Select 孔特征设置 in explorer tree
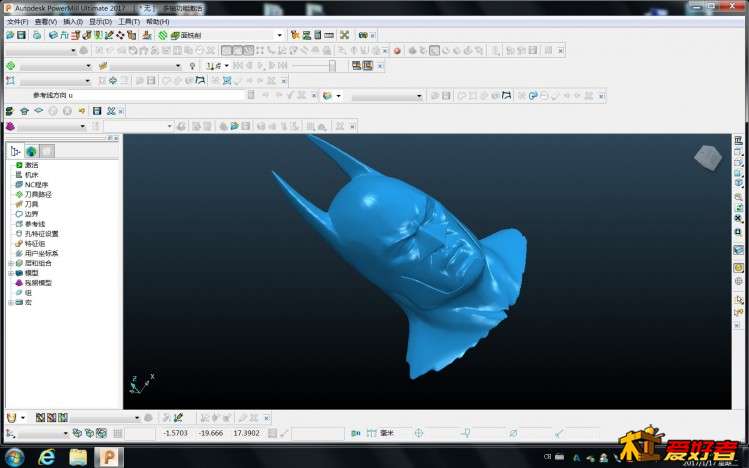This screenshot has height=468, width=749. pos(42,234)
